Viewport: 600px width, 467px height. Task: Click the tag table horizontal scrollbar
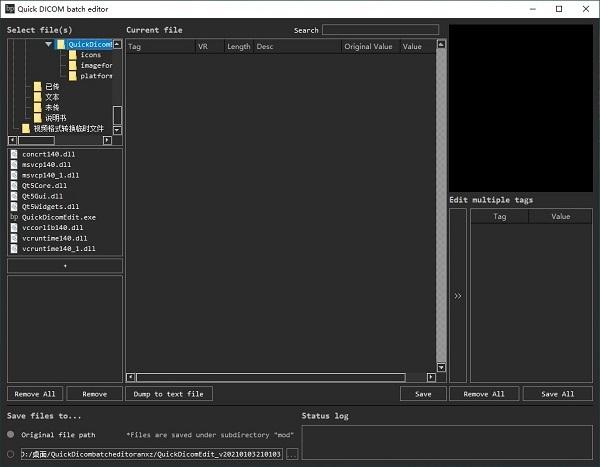[270, 378]
